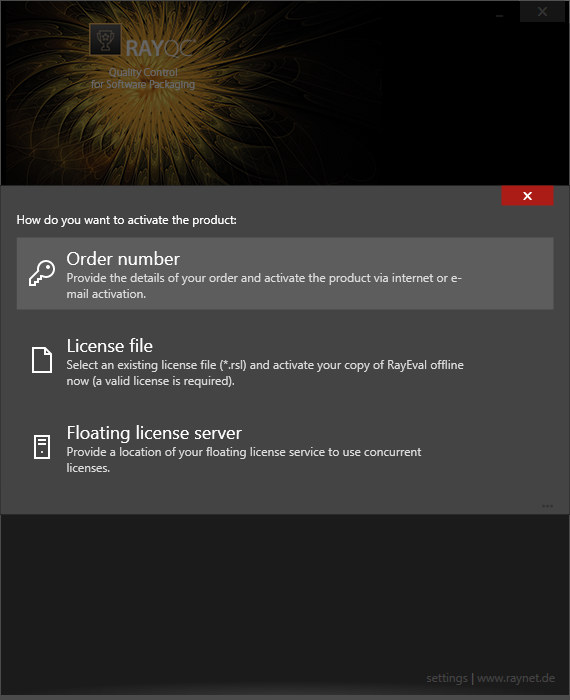Close the RayQC window at top-right
570x700 pixels.
pos(542,12)
